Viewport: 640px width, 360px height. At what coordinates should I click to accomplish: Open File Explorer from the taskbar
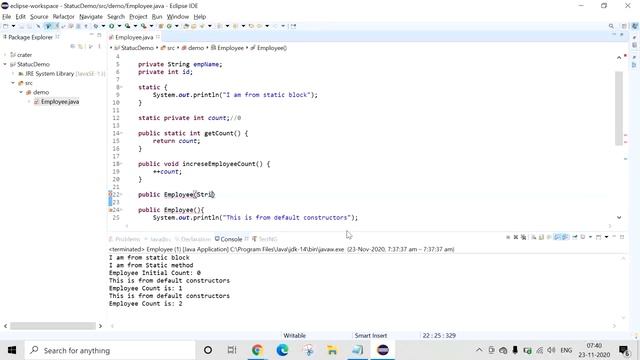332,350
